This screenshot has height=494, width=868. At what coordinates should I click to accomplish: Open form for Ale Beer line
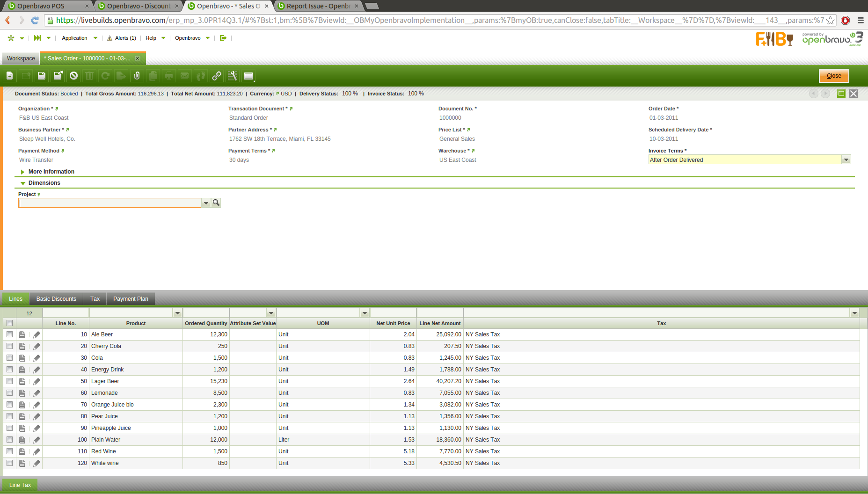tap(22, 334)
